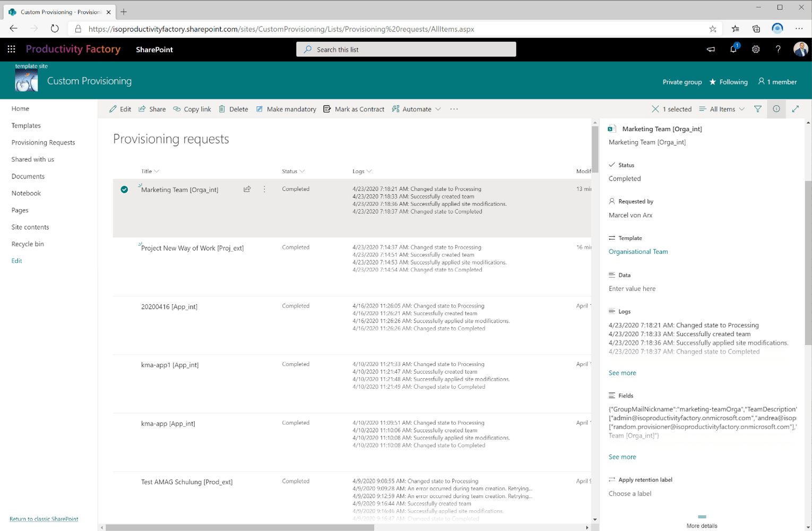
Task: Uncheck the Marketing Team row checkbox
Action: [x=124, y=190]
